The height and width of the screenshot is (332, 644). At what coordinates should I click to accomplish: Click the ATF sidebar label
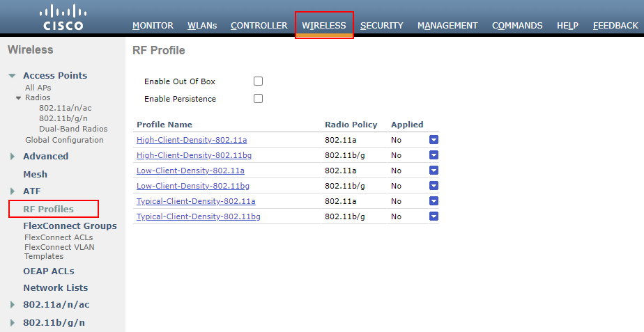(32, 191)
